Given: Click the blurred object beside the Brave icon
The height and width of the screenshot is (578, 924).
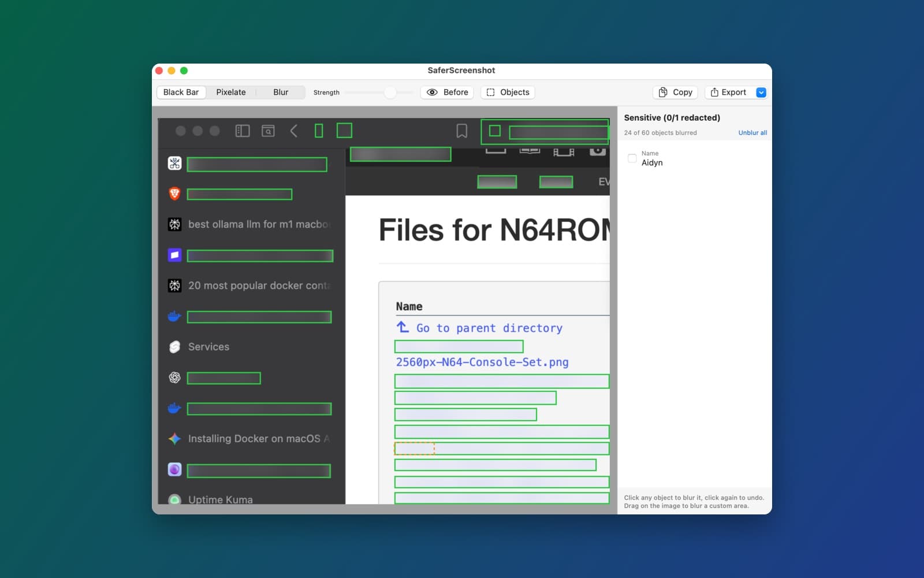Looking at the screenshot, I should click(x=240, y=194).
